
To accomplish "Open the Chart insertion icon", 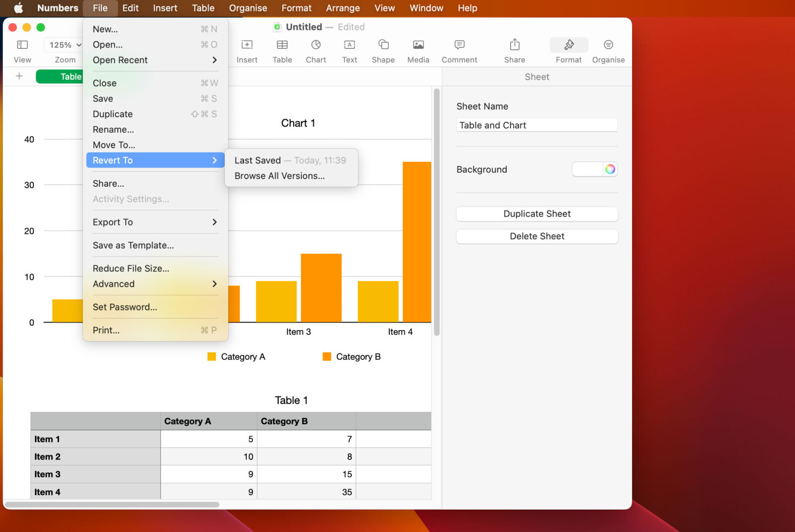I will (316, 50).
